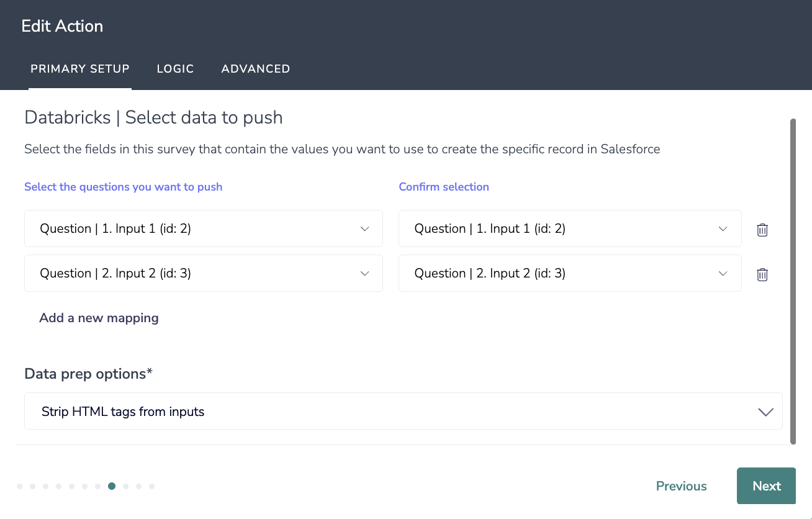Click Add a new mapping
Viewport: 812px width, 519px height.
point(99,318)
